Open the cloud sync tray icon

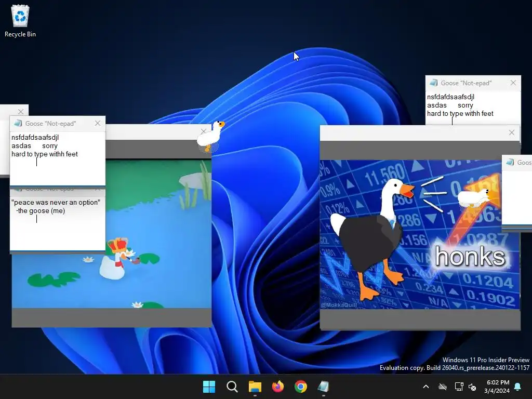[x=443, y=387]
